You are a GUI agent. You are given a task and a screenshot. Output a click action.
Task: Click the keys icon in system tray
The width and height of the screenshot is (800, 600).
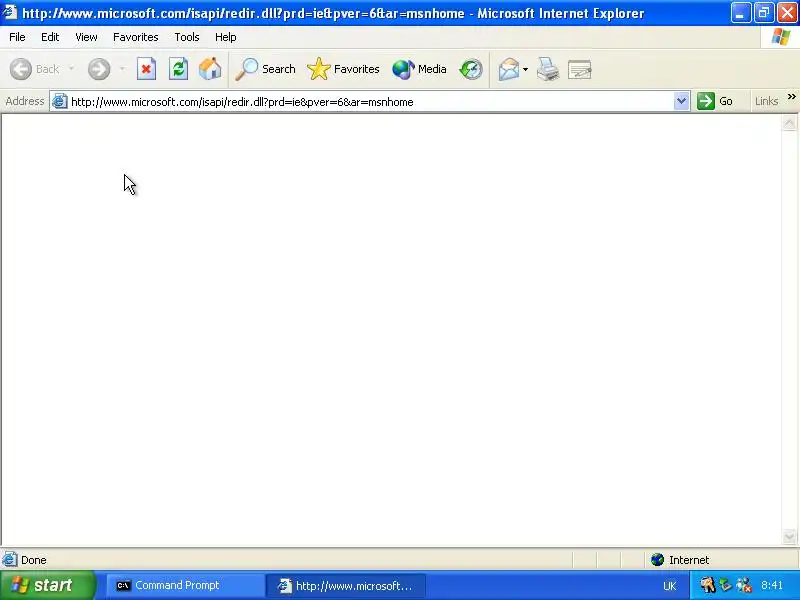[x=707, y=585]
